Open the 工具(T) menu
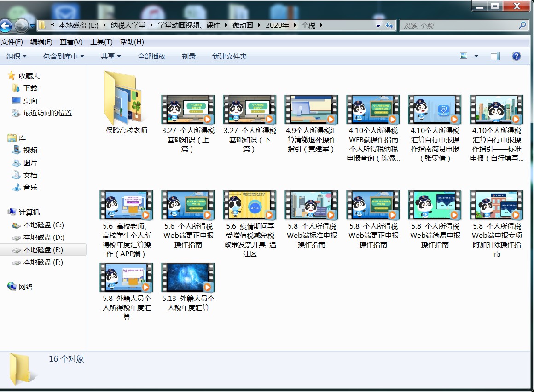The height and width of the screenshot is (392, 534). [x=101, y=42]
